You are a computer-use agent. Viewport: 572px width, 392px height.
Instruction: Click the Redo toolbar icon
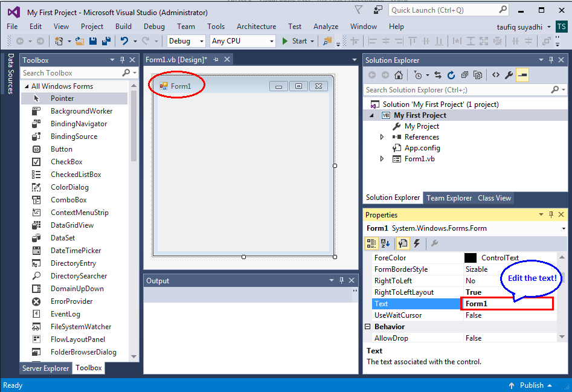[146, 41]
